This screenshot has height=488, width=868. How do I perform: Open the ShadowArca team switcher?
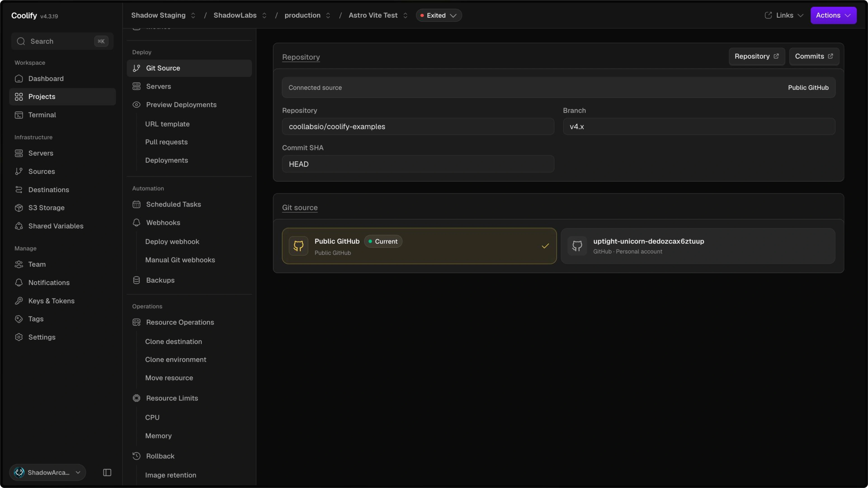point(47,472)
